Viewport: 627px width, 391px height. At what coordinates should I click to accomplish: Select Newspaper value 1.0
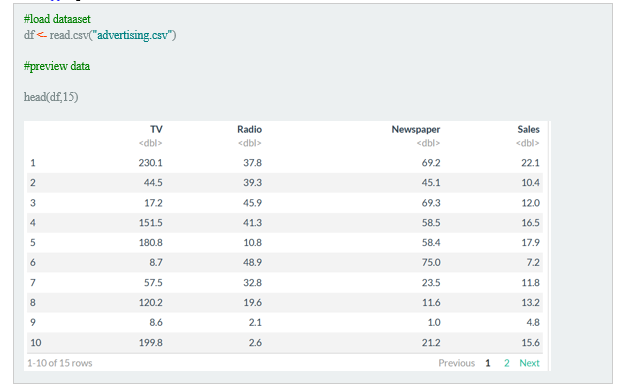[x=434, y=323]
